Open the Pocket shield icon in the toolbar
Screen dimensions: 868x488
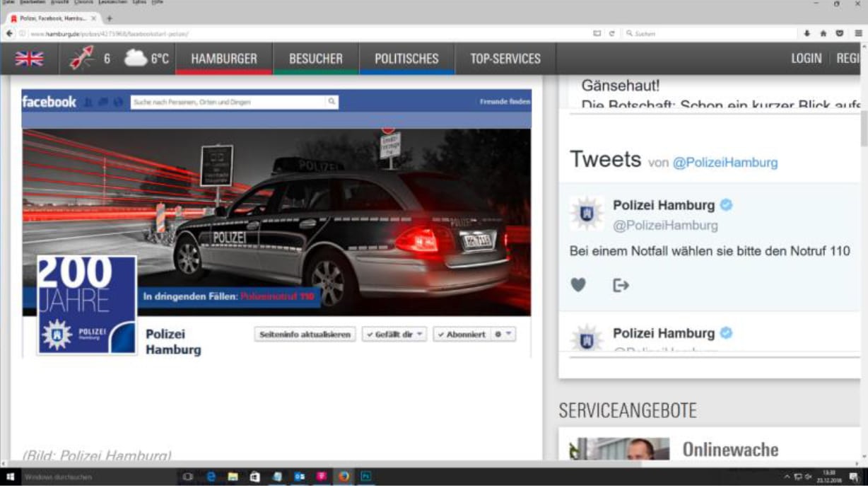pyautogui.click(x=840, y=33)
